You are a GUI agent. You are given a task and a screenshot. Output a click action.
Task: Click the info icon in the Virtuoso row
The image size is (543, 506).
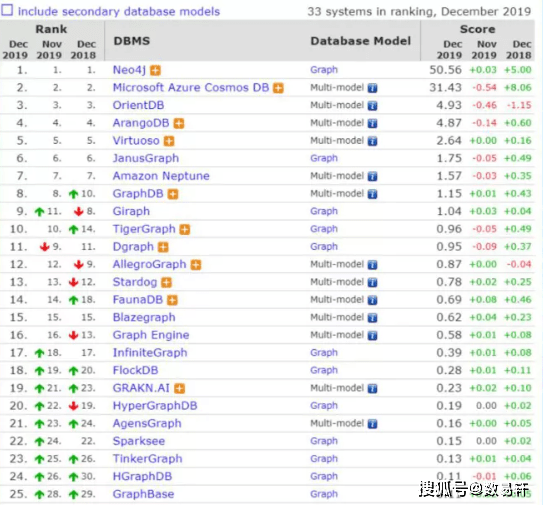(372, 141)
